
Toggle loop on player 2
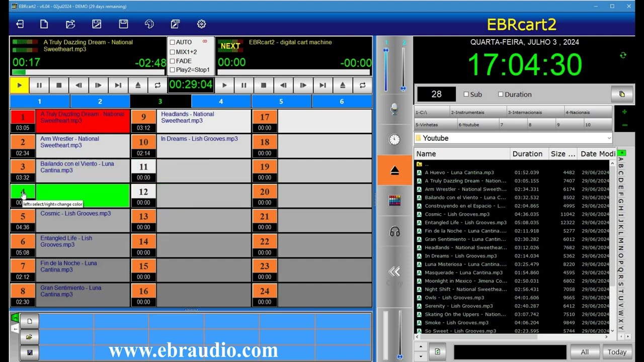(362, 85)
